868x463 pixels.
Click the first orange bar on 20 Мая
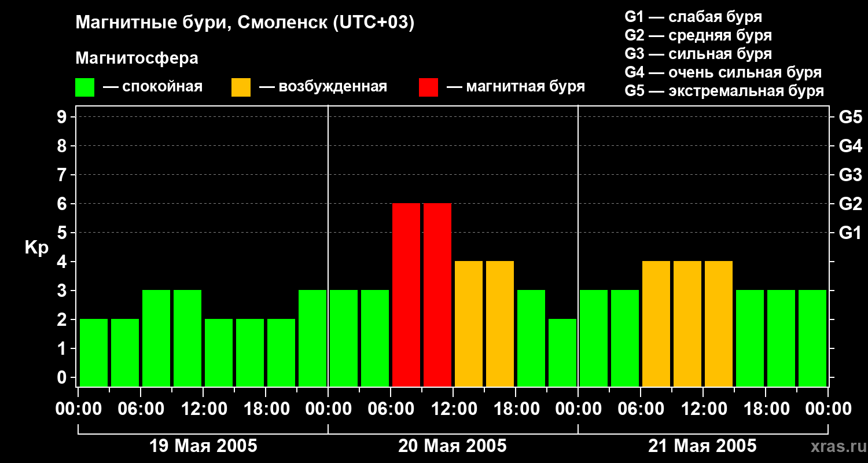click(469, 324)
